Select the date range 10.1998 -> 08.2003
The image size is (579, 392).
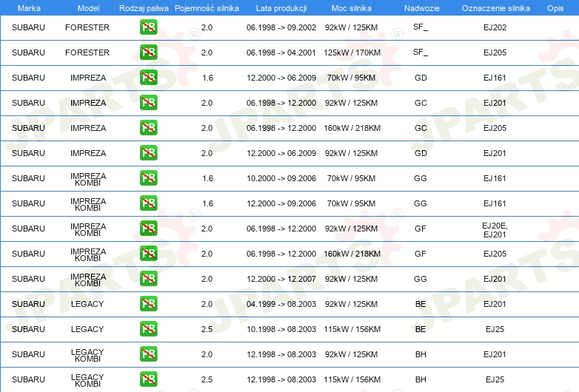click(281, 329)
